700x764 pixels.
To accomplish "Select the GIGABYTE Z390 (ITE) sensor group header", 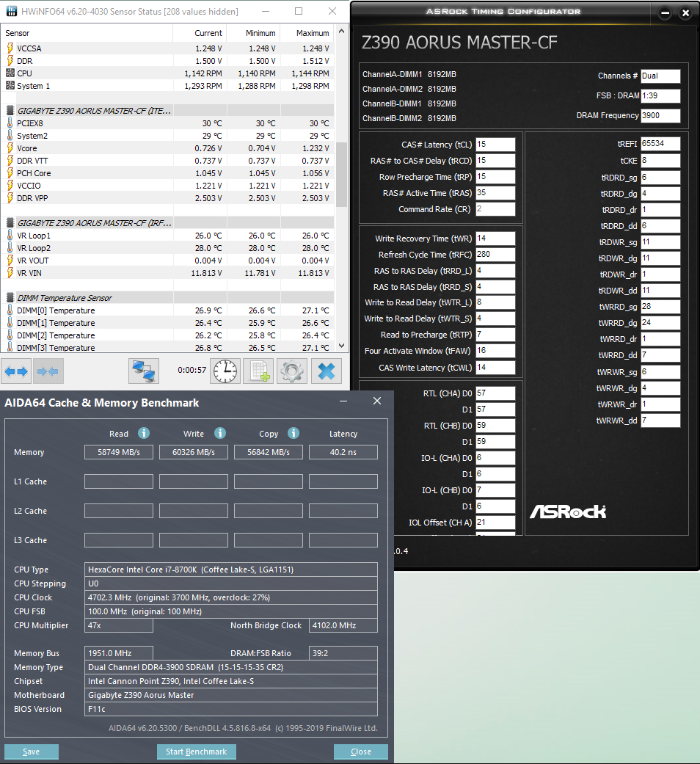I will (x=167, y=111).
